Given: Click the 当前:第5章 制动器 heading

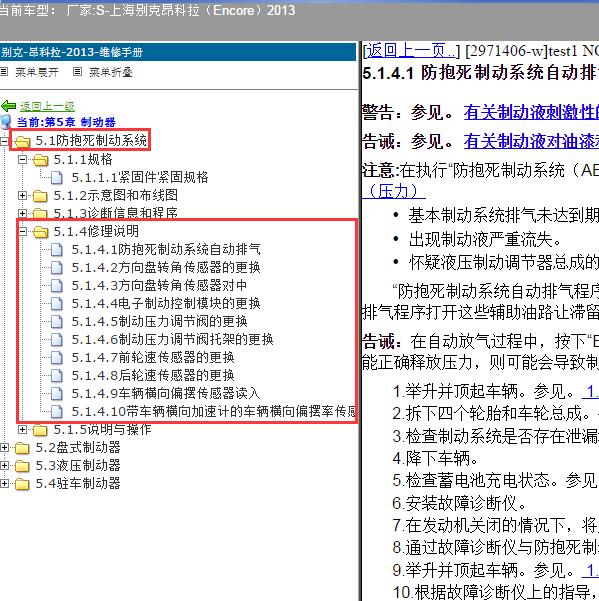Looking at the screenshot, I should pyautogui.click(x=66, y=122).
